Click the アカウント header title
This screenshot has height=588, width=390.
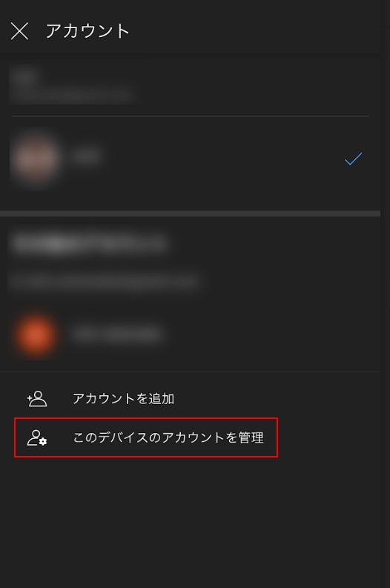(x=87, y=30)
